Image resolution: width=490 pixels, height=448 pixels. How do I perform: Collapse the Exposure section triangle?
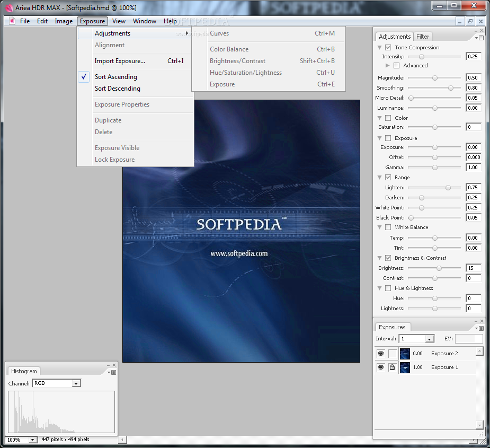379,138
